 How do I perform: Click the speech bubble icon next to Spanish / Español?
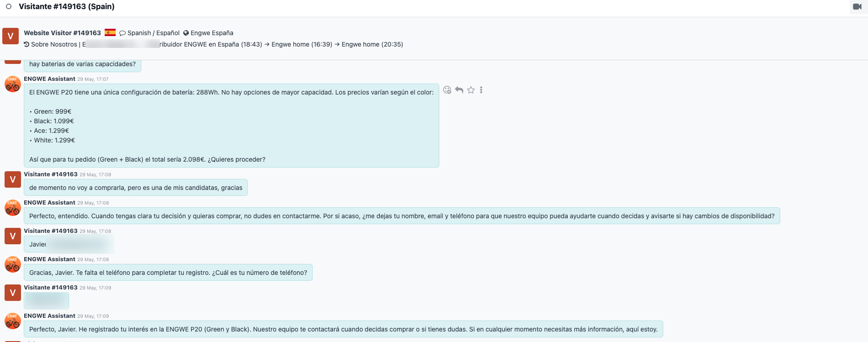coord(122,33)
